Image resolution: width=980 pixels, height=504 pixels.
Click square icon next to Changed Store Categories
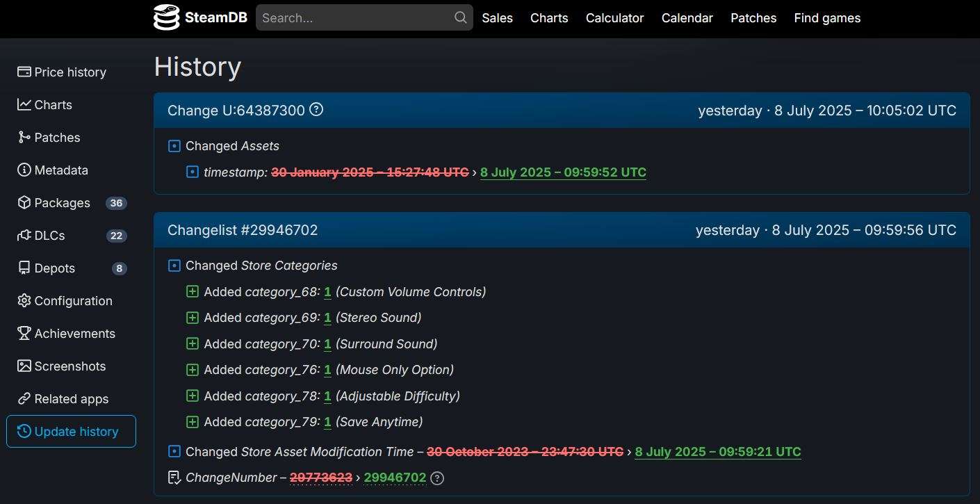point(174,266)
